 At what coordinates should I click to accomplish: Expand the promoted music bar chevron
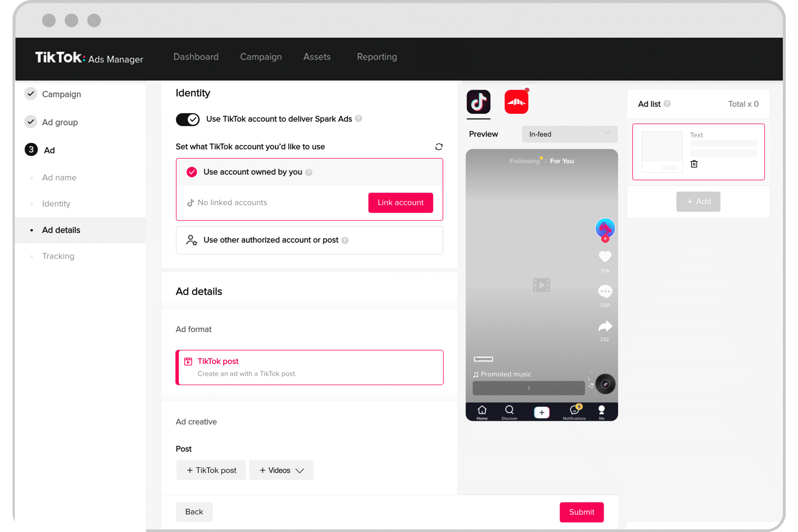coord(528,388)
